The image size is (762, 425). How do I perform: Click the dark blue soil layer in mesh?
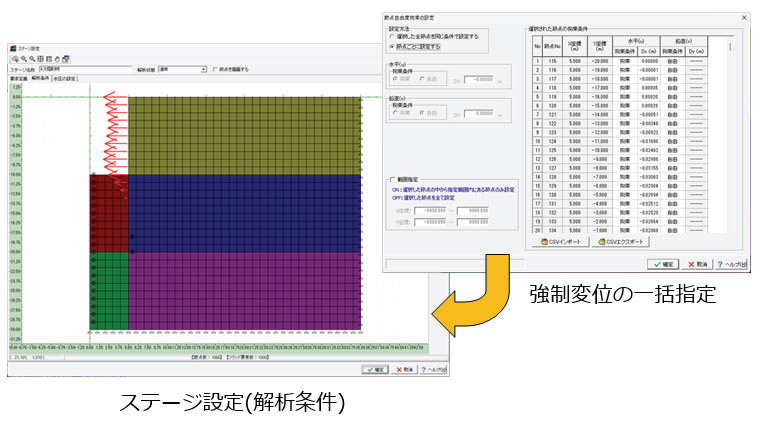(x=244, y=213)
